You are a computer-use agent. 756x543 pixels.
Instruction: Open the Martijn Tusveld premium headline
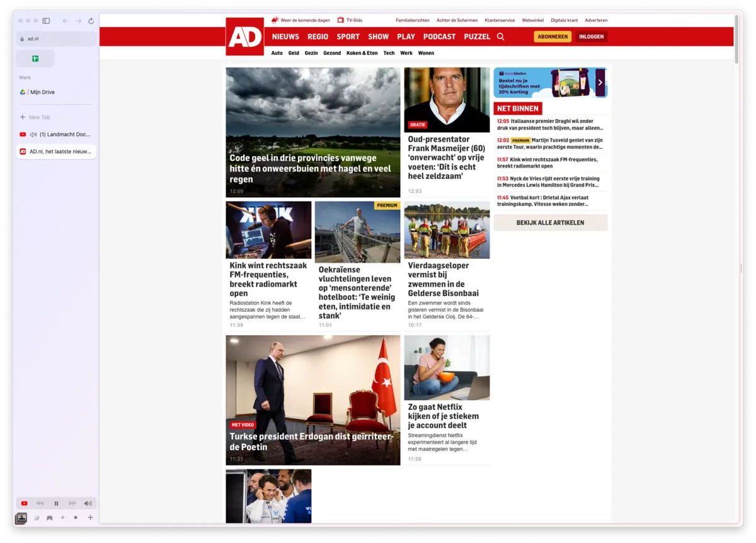[x=551, y=144]
